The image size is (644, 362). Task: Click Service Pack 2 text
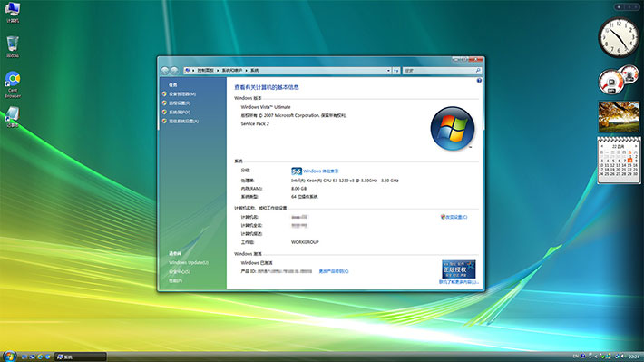click(x=255, y=123)
